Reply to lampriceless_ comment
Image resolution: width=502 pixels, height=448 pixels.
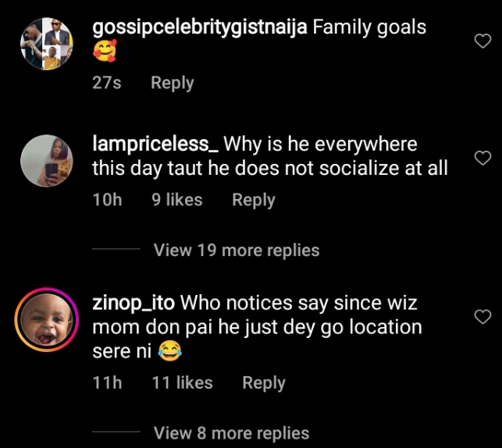tap(254, 200)
